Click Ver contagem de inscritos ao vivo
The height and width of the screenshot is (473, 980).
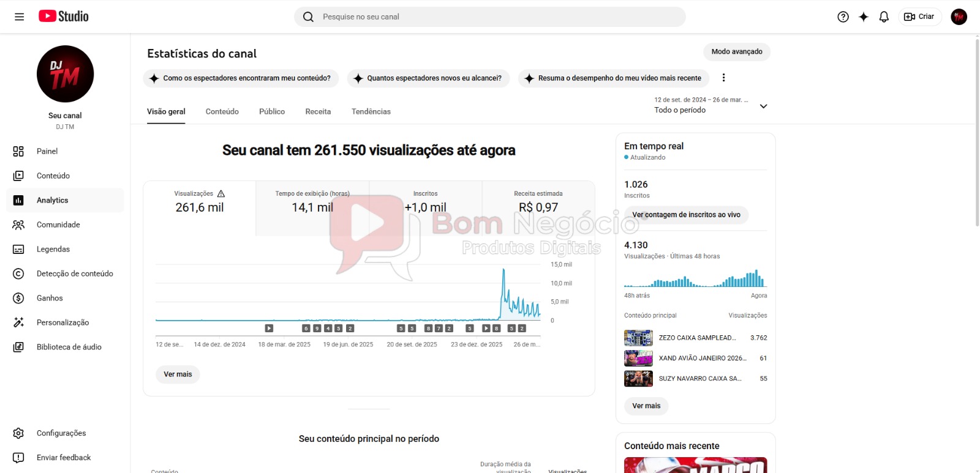(x=686, y=215)
